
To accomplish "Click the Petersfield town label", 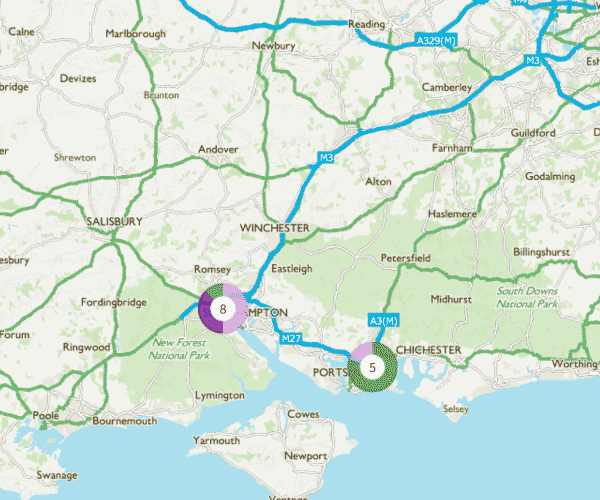I will tap(406, 258).
